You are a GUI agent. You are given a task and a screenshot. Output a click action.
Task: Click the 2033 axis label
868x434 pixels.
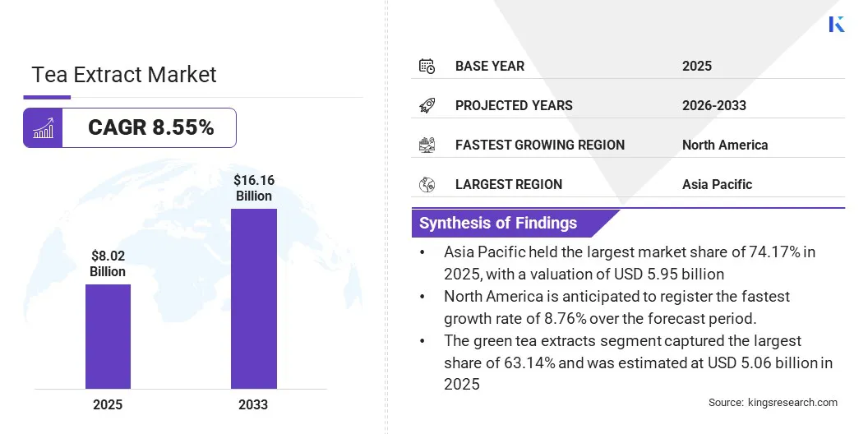253,404
